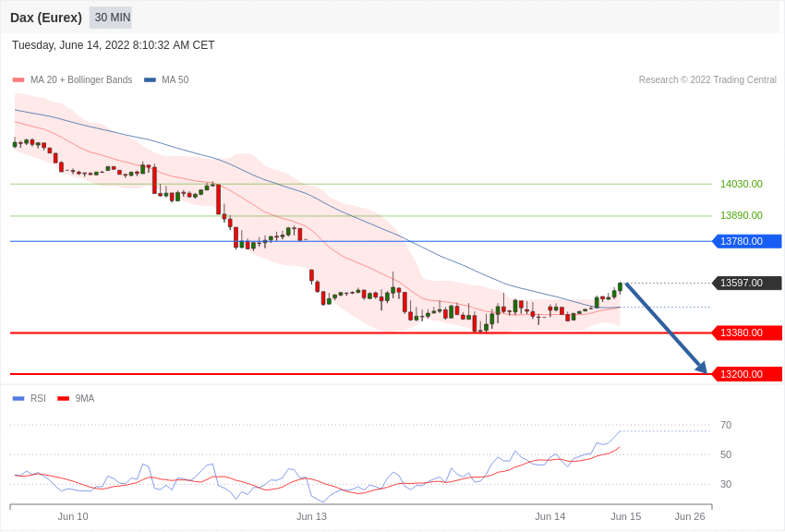This screenshot has width=785, height=532.
Task: Click the 13780.00 pivot price tag
Action: click(x=747, y=241)
